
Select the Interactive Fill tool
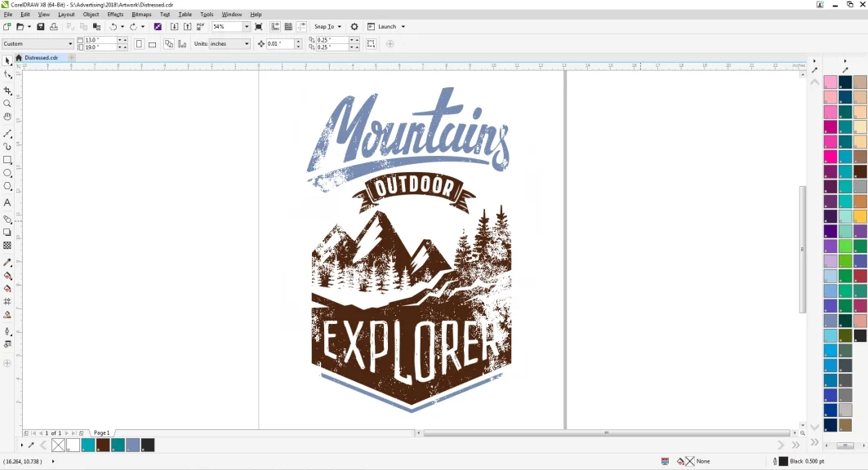coord(7,275)
